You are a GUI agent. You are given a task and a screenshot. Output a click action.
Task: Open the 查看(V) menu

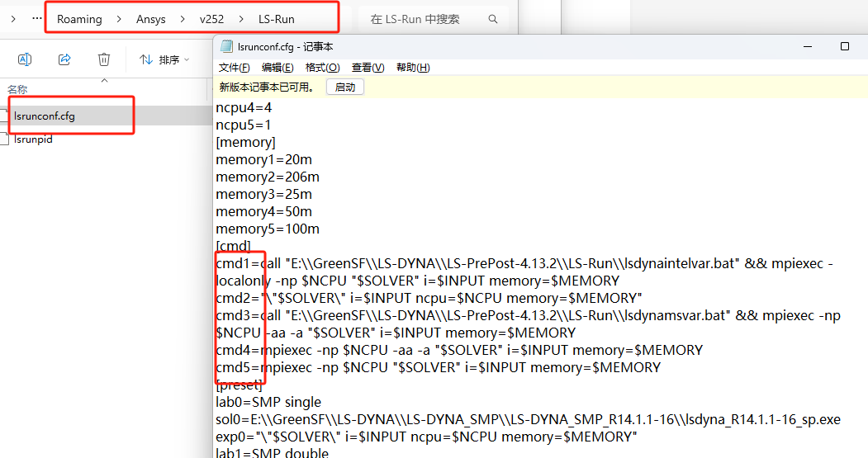368,68
